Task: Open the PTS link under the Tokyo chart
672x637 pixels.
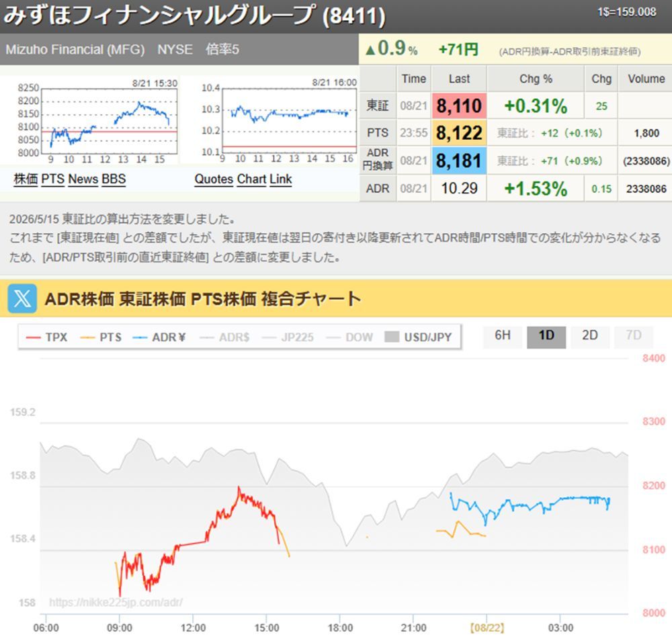Action: (52, 179)
